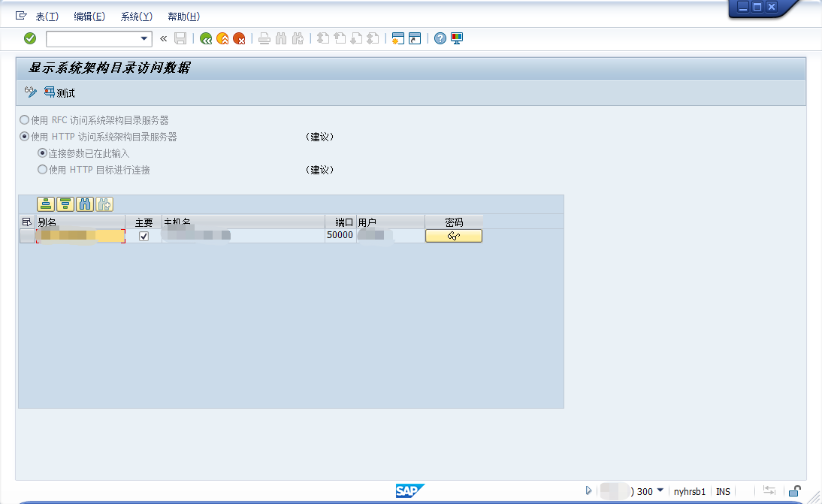Click the yellow 密码 password button
Viewport: 822px width, 504px height.
coord(454,236)
